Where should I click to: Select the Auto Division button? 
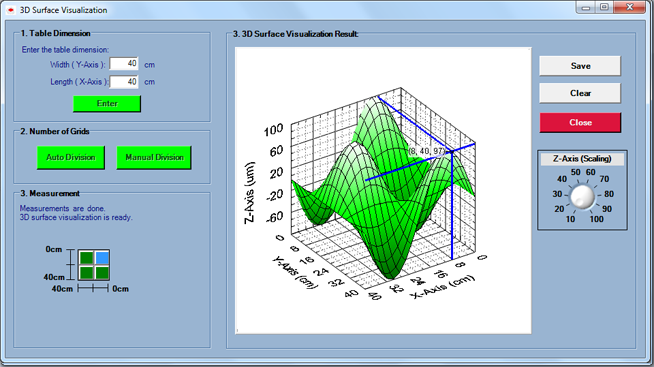tap(70, 157)
